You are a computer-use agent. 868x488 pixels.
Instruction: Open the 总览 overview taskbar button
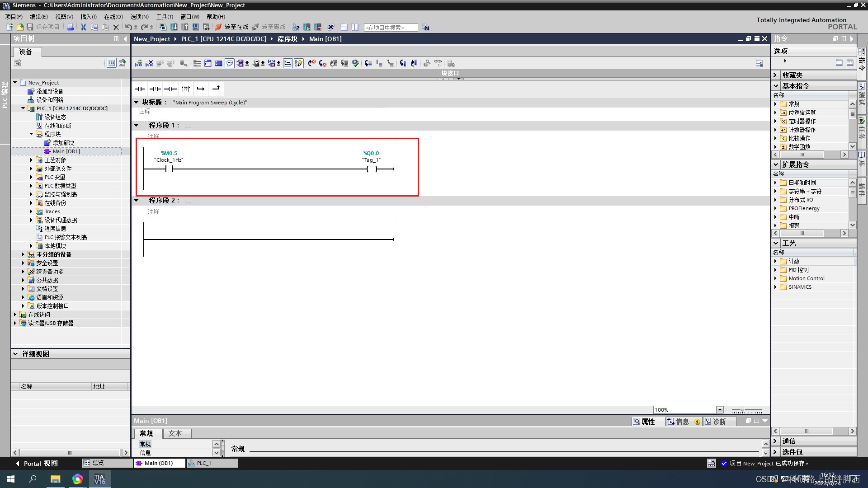click(x=107, y=463)
